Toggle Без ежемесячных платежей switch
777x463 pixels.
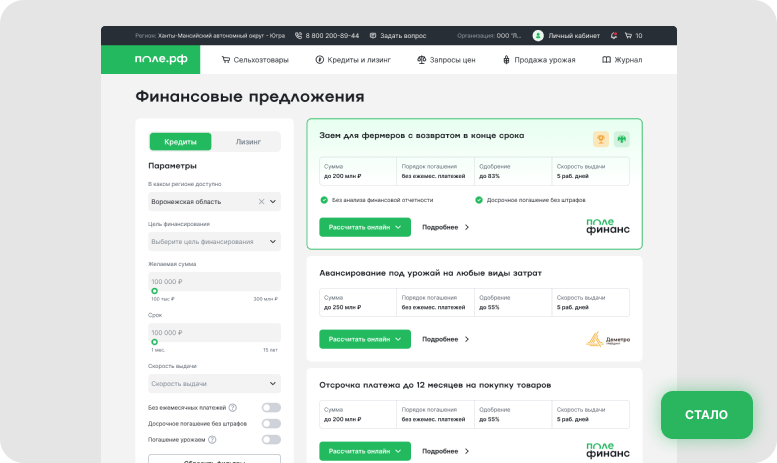271,407
